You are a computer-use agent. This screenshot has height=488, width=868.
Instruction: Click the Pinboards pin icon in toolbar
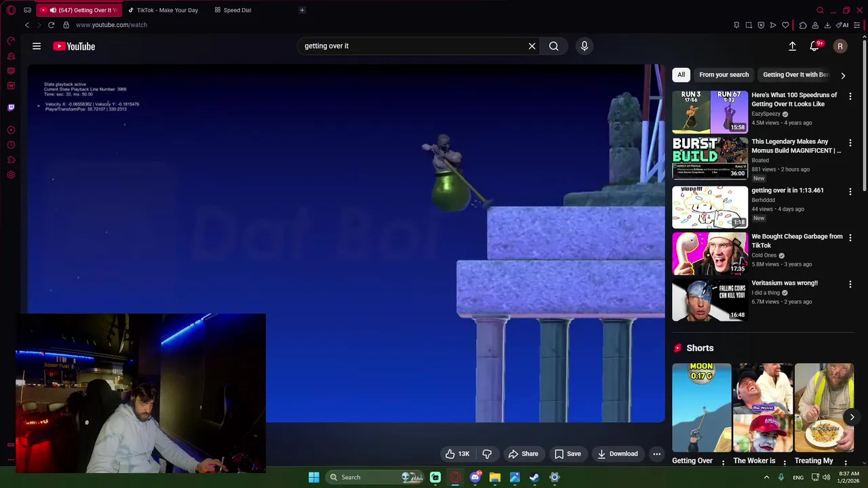(736, 25)
